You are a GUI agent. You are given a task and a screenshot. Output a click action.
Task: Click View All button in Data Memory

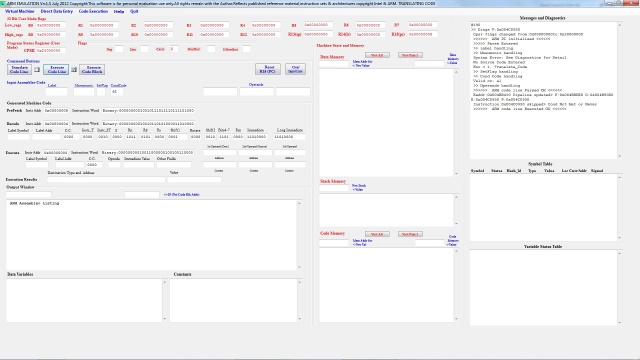pyautogui.click(x=377, y=55)
